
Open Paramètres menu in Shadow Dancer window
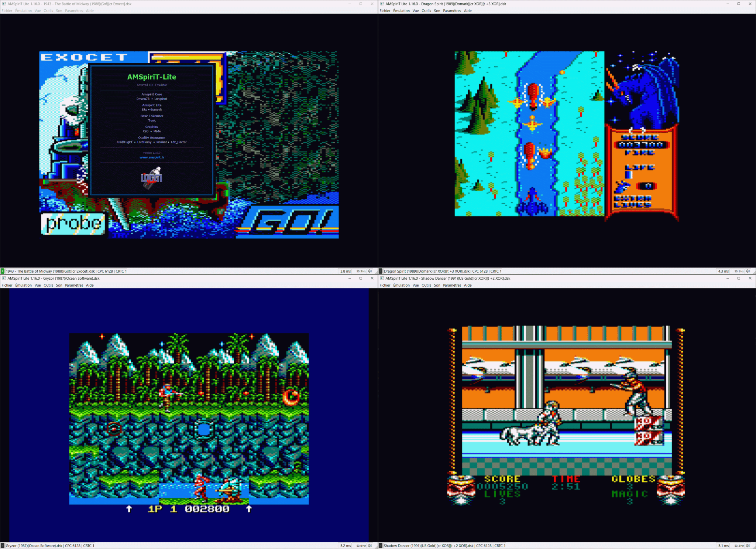pyautogui.click(x=452, y=285)
